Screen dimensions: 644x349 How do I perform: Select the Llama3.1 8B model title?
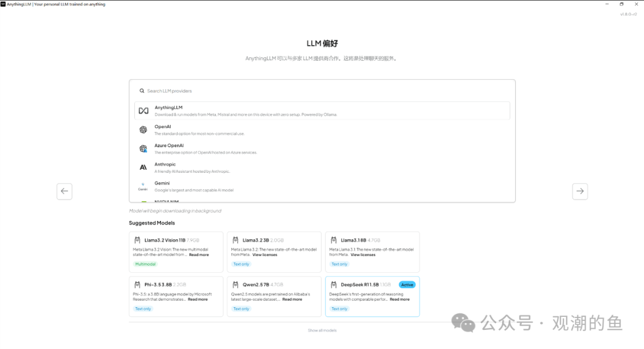[353, 241]
